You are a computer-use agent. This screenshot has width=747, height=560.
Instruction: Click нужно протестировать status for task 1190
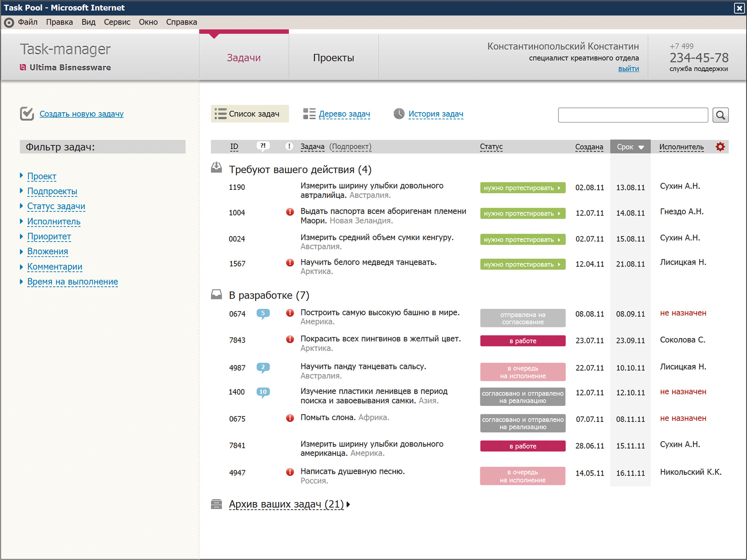(x=522, y=188)
